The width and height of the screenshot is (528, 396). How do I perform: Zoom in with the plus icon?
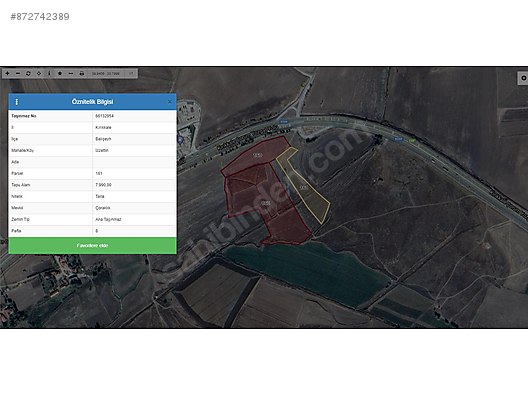coord(7,73)
